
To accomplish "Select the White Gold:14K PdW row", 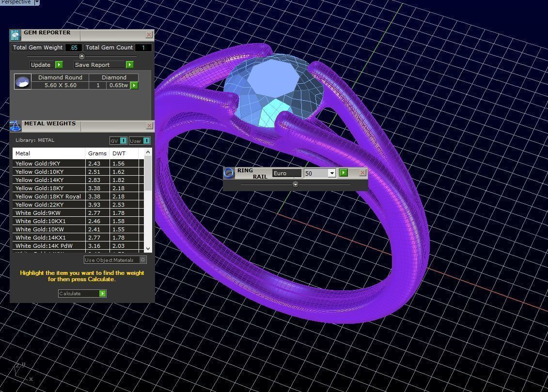I will coord(78,246).
